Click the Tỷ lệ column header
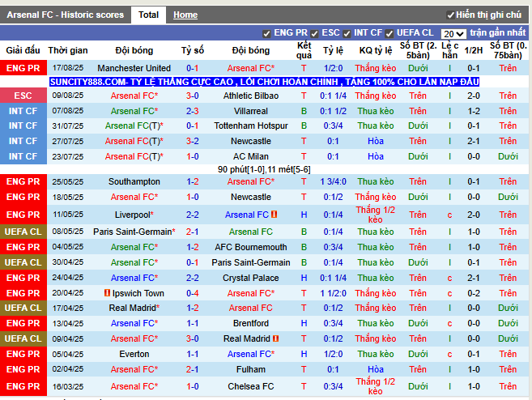The height and width of the screenshot is (400, 532). [x=333, y=50]
